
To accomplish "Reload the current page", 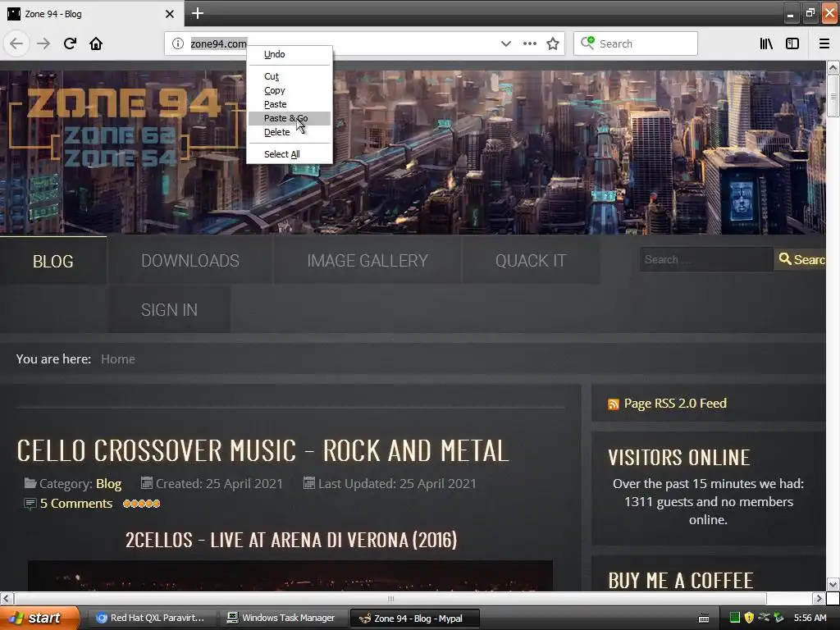I will pos(70,43).
